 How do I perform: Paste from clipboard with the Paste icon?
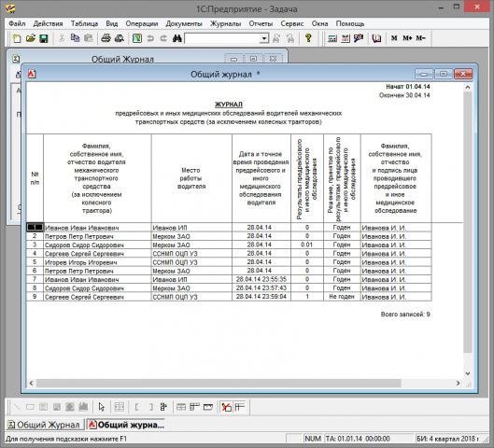tap(89, 38)
